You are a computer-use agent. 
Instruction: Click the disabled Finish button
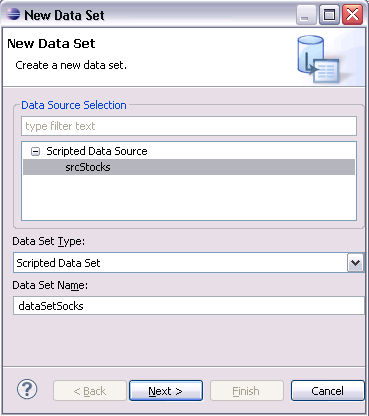[247, 391]
